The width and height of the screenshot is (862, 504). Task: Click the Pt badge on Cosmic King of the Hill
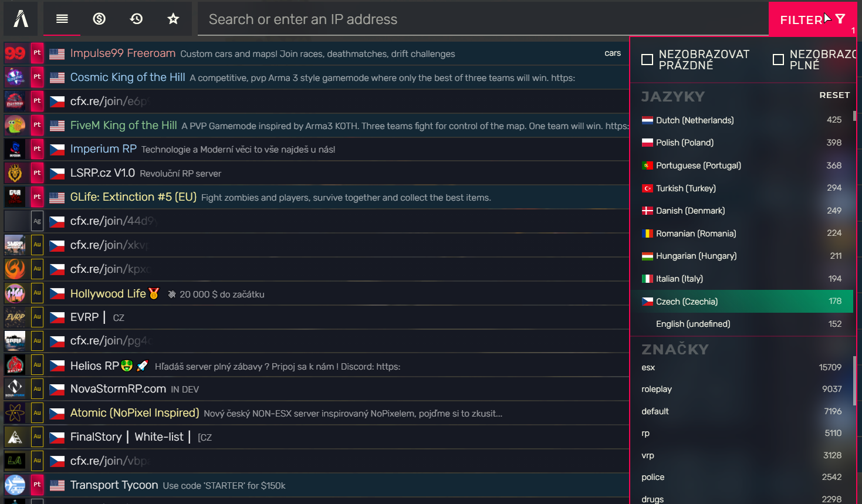point(36,77)
